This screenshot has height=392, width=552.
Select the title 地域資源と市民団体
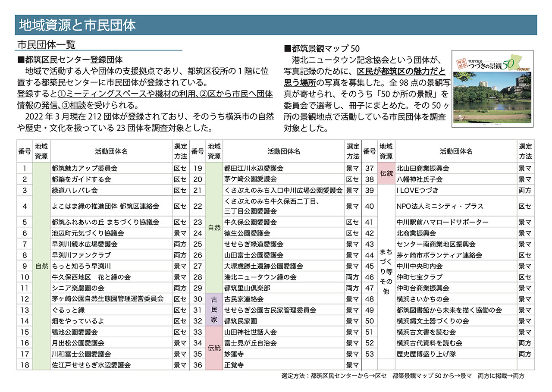[78, 25]
